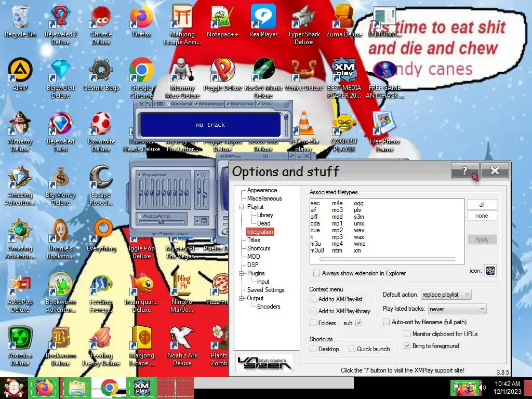Screen dimensions: 532x399
Task: Open Play listed tracks dropdown
Action: (457, 309)
